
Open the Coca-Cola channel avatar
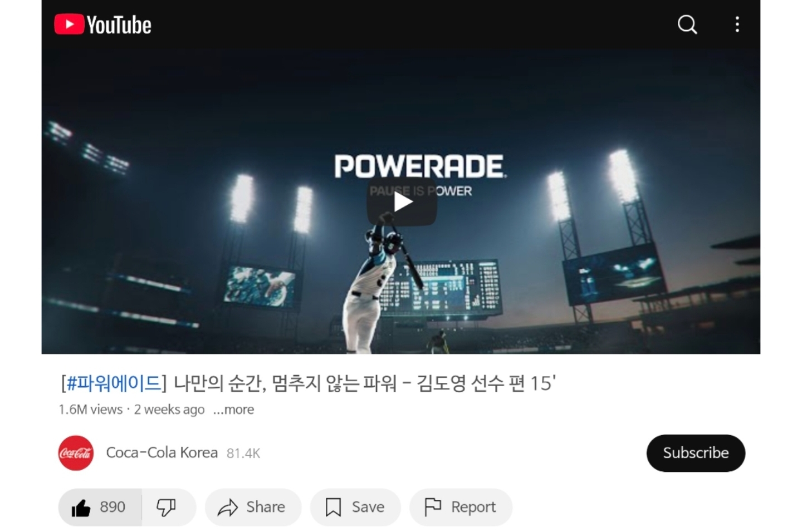[x=76, y=453]
